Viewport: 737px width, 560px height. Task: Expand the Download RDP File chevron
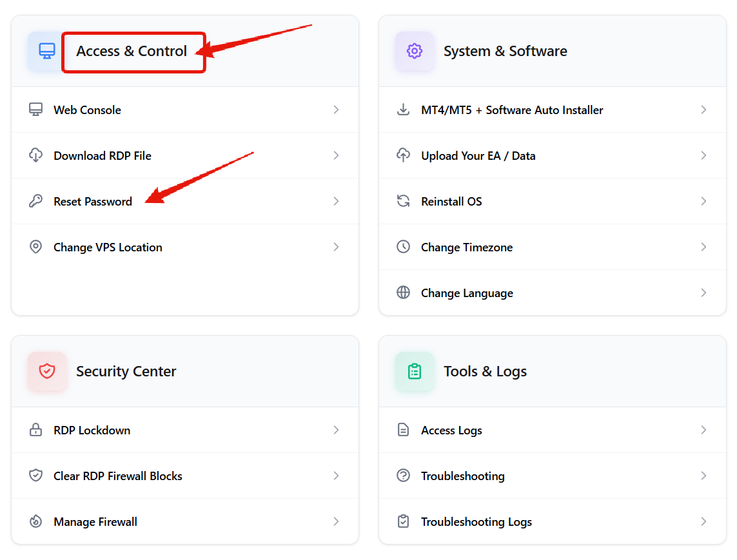(336, 155)
